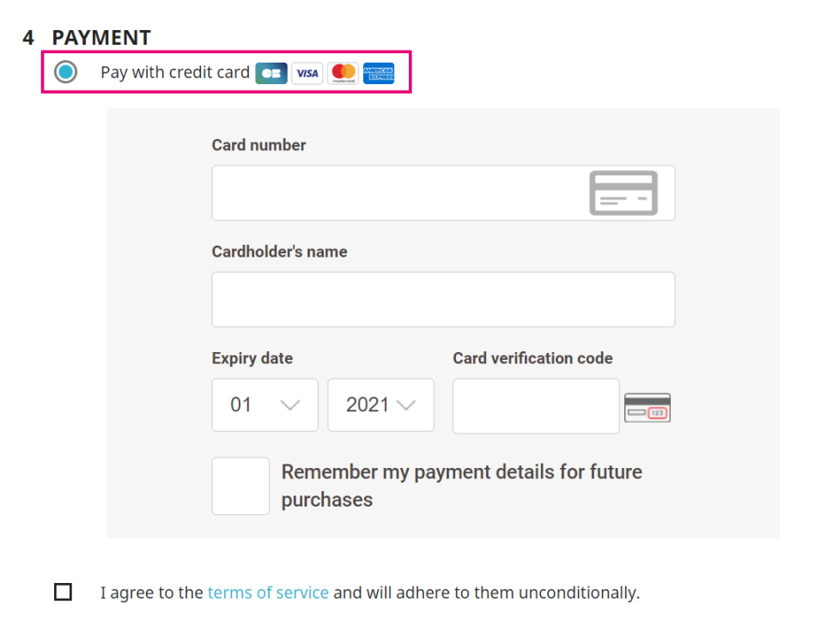Image resolution: width=833 pixels, height=644 pixels.
Task: Click the American Express logo
Action: [x=379, y=73]
